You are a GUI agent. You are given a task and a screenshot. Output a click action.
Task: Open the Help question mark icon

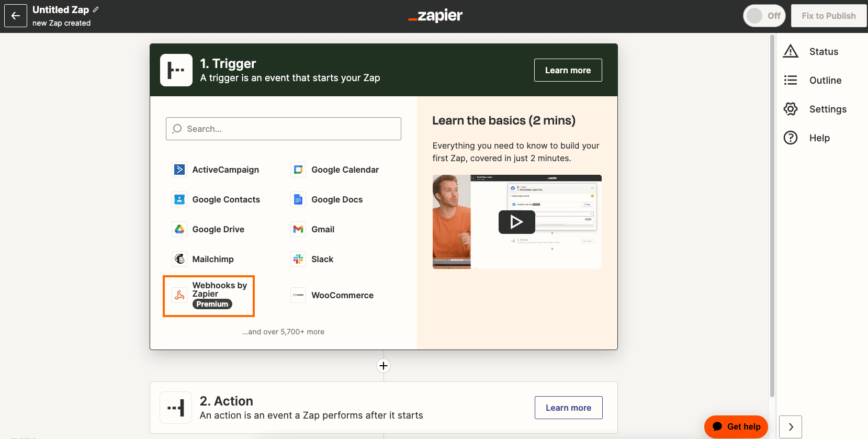click(x=791, y=138)
